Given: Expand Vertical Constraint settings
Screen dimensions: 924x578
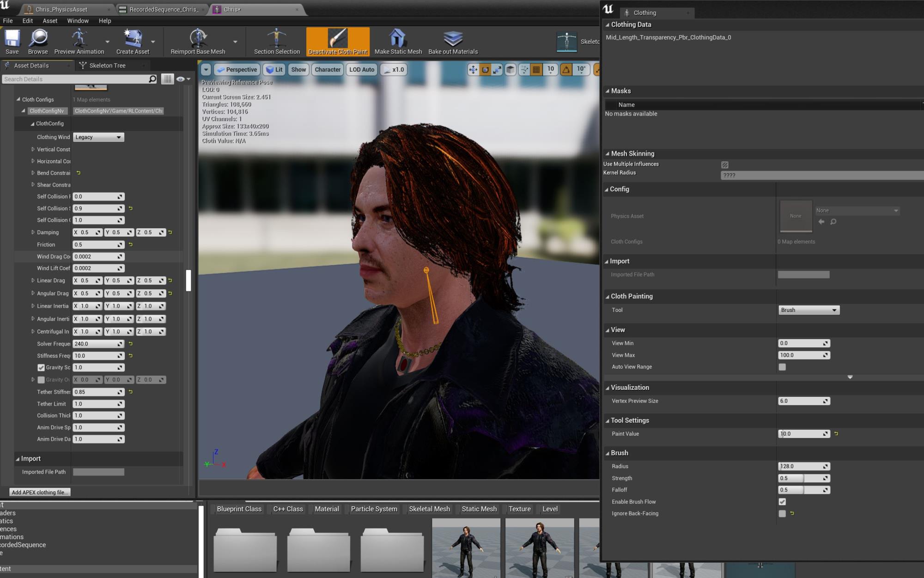Looking at the screenshot, I should point(33,149).
